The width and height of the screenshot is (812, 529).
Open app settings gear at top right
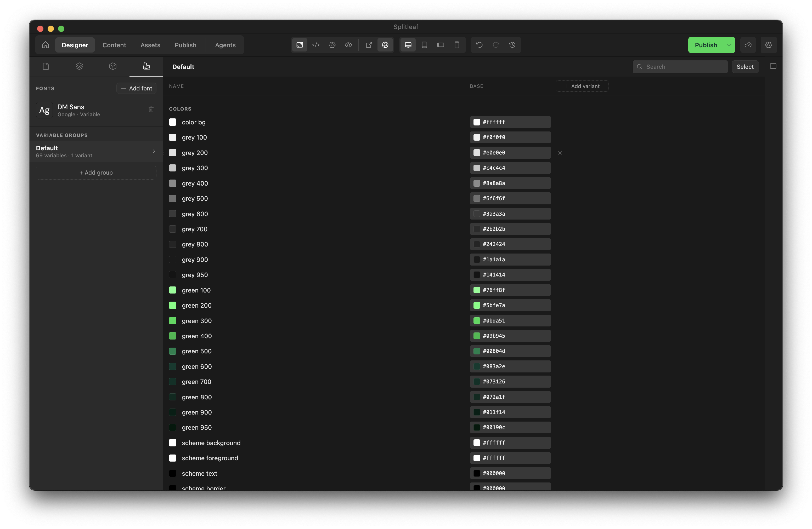769,45
